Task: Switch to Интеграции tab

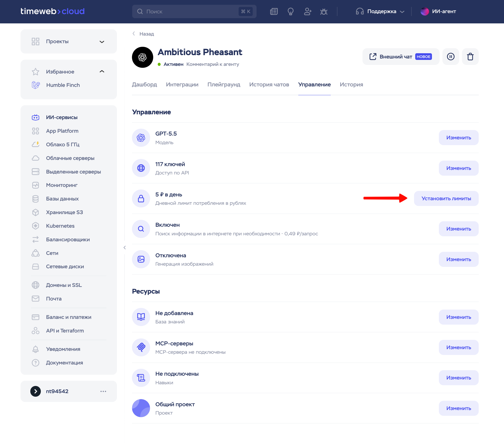Action: pos(182,84)
